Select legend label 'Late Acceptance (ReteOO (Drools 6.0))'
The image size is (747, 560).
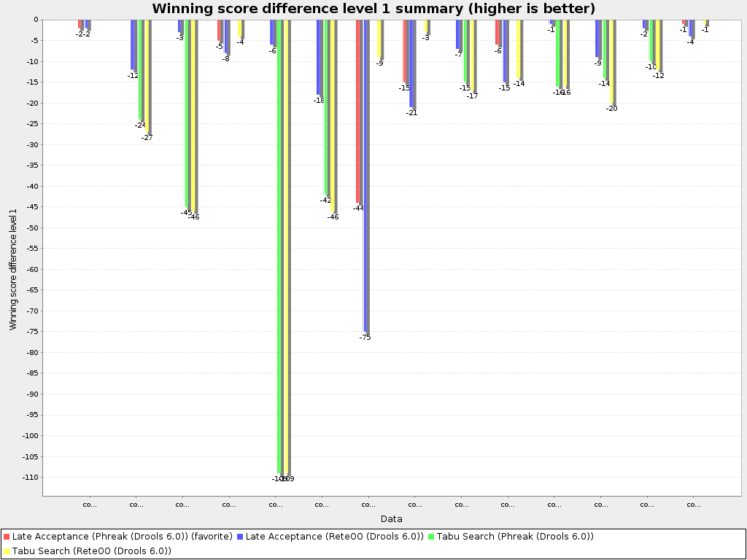tap(334, 537)
